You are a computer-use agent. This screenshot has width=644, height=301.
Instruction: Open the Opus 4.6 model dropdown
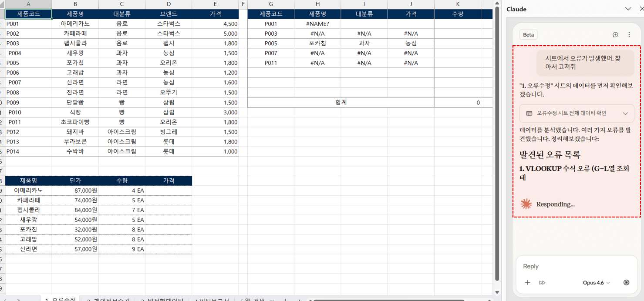596,283
